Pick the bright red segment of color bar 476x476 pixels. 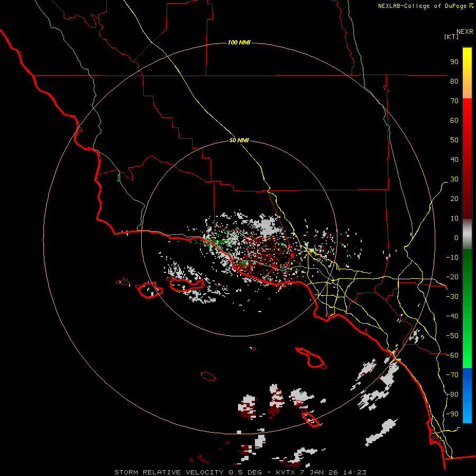coord(467,158)
